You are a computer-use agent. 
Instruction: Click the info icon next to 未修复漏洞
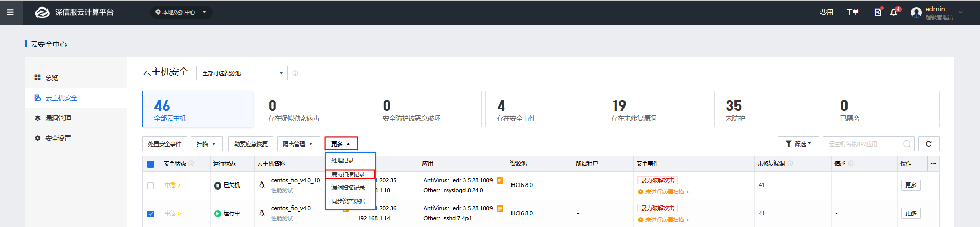click(x=790, y=163)
